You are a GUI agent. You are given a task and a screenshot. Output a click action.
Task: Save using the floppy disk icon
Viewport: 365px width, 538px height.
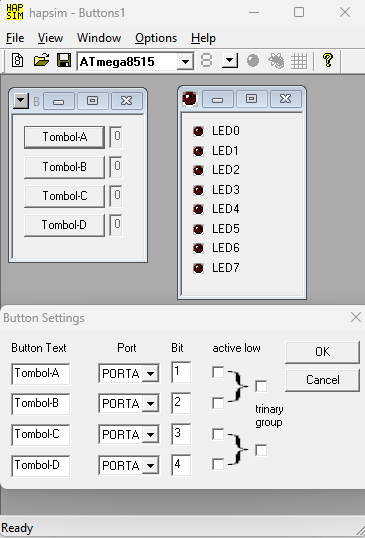(64, 61)
